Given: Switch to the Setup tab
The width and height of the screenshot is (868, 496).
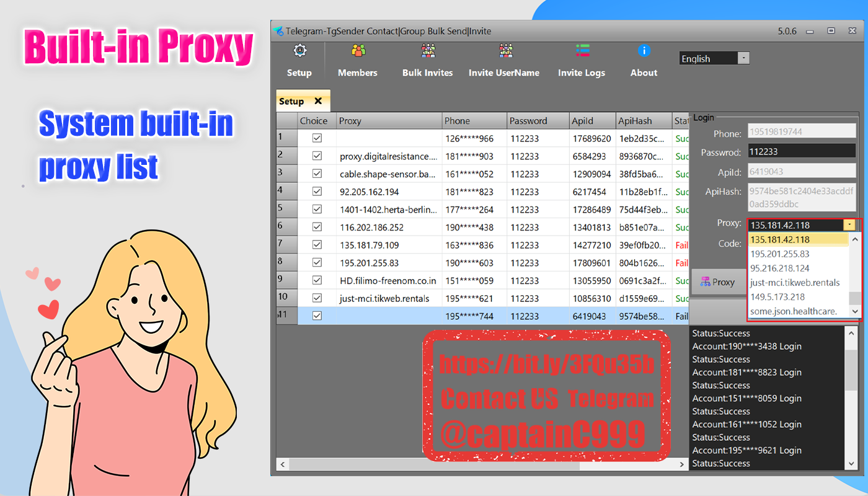Looking at the screenshot, I should click(x=291, y=100).
